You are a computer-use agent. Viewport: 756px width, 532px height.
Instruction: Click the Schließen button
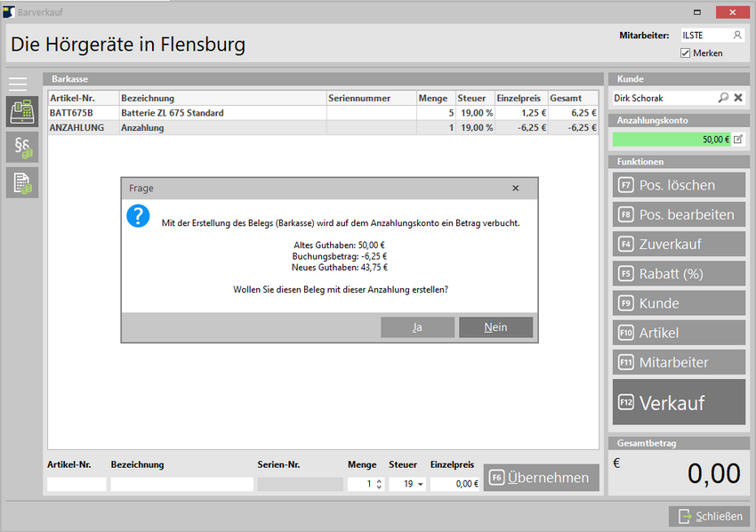[x=709, y=516]
